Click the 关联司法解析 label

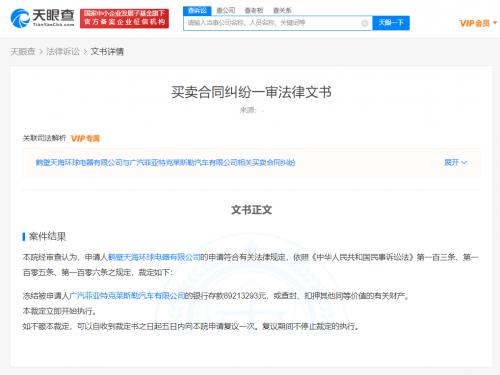coord(44,138)
